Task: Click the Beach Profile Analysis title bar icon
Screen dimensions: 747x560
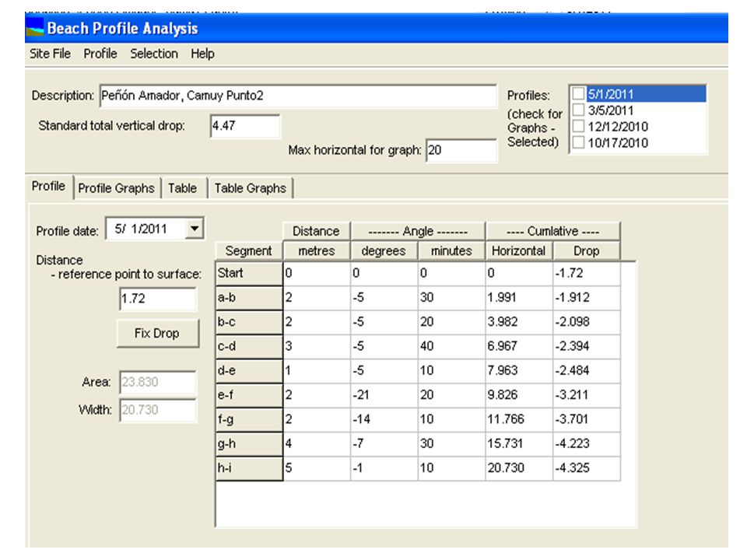Action: 35,28
